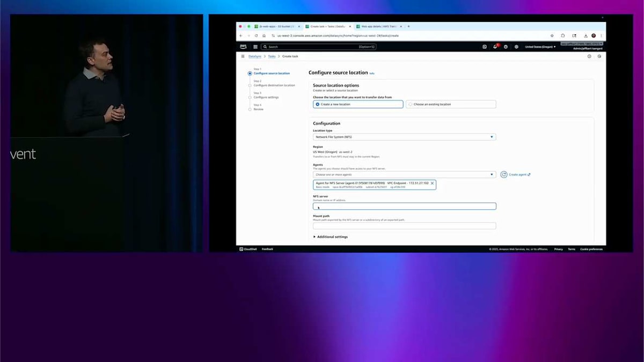Open the clock icon at the breadcrumb bar's right
This screenshot has width=644, height=362.
599,56
